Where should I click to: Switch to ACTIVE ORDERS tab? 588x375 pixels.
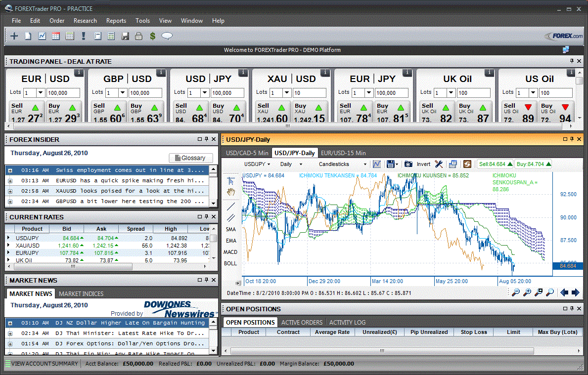[x=302, y=322]
